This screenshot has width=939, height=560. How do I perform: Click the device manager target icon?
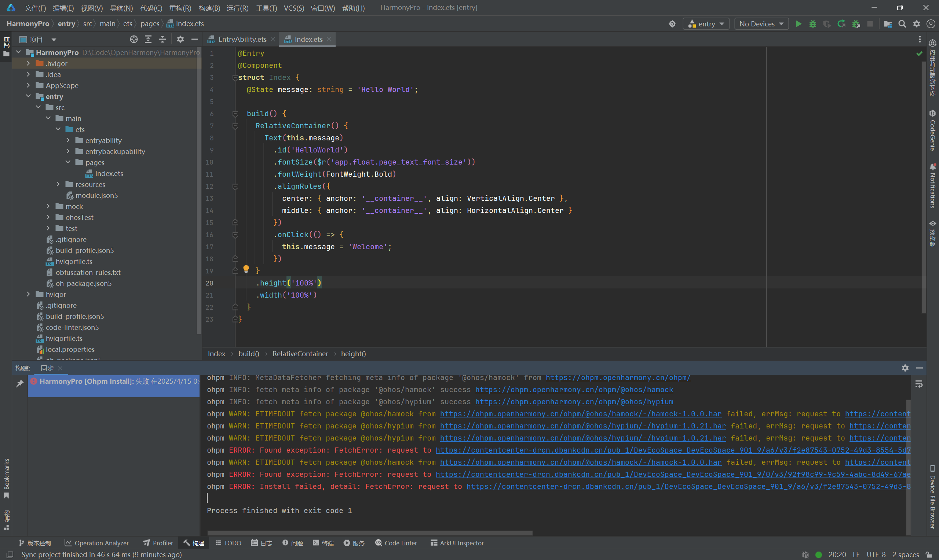672,24
